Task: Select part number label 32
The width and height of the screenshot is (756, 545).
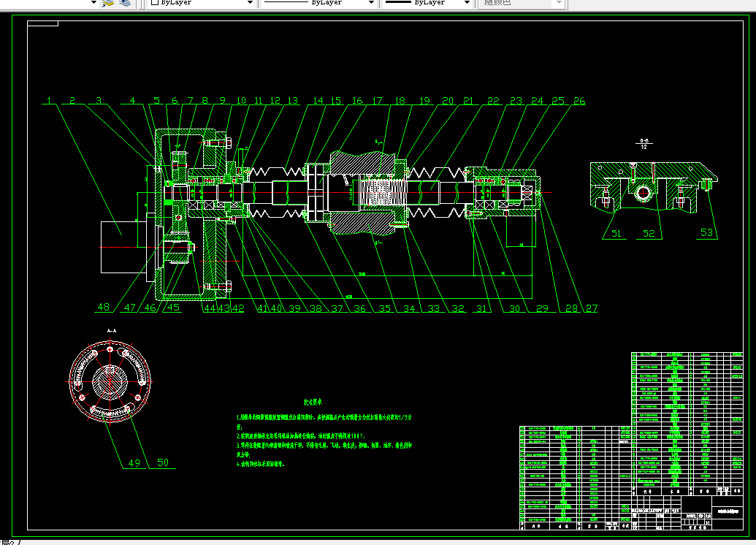Action: pos(458,308)
